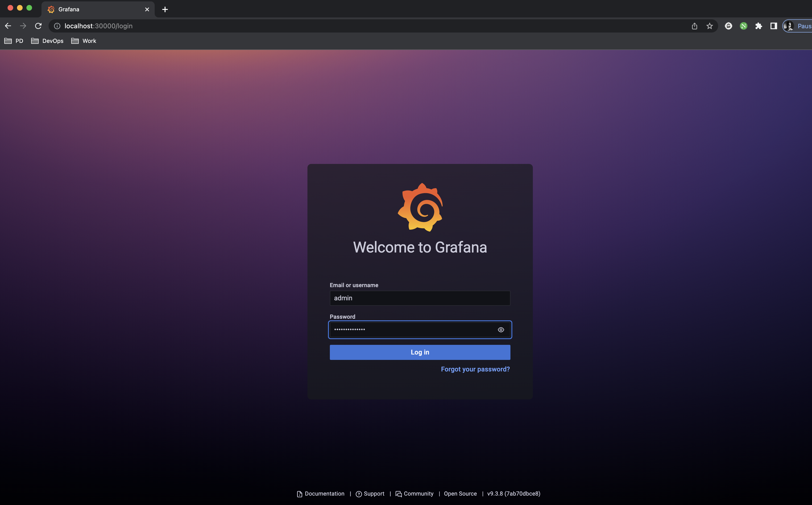Open the DevOps bookmarks folder
This screenshot has height=505, width=812.
coord(47,41)
